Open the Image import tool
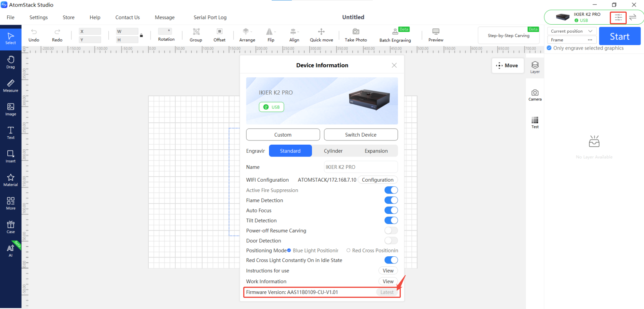The height and width of the screenshot is (309, 644). click(x=11, y=109)
